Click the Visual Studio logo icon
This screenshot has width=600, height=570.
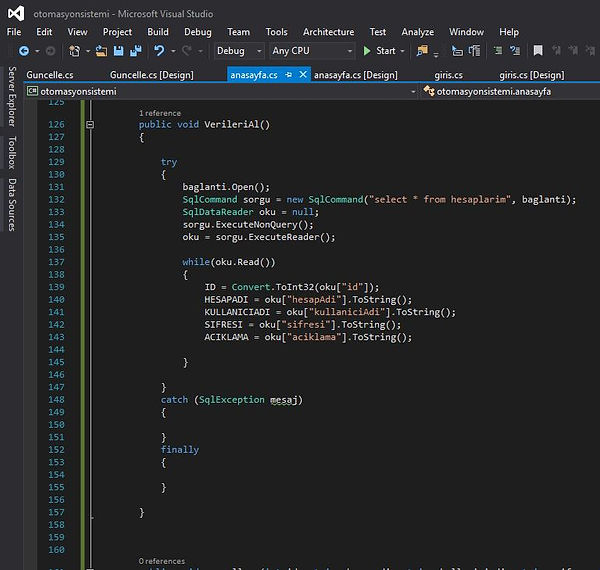(x=16, y=14)
